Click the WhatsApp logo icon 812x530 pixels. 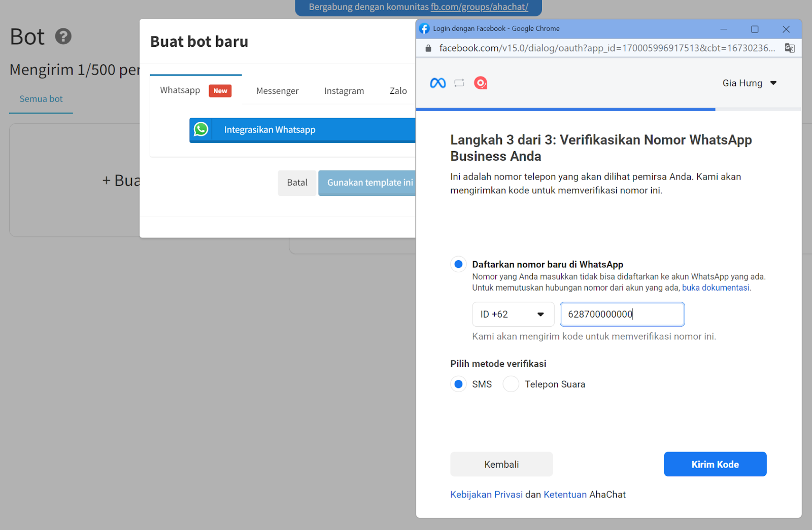pyautogui.click(x=201, y=129)
